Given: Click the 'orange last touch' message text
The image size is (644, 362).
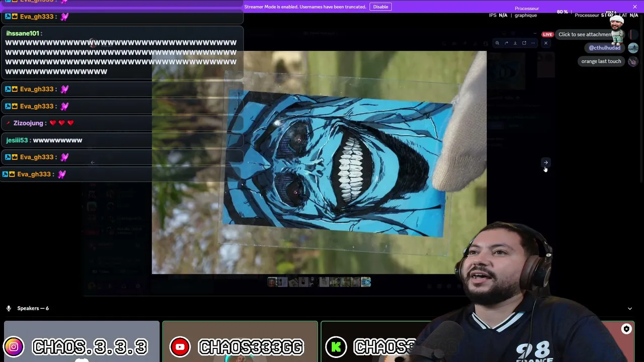Looking at the screenshot, I should 601,61.
